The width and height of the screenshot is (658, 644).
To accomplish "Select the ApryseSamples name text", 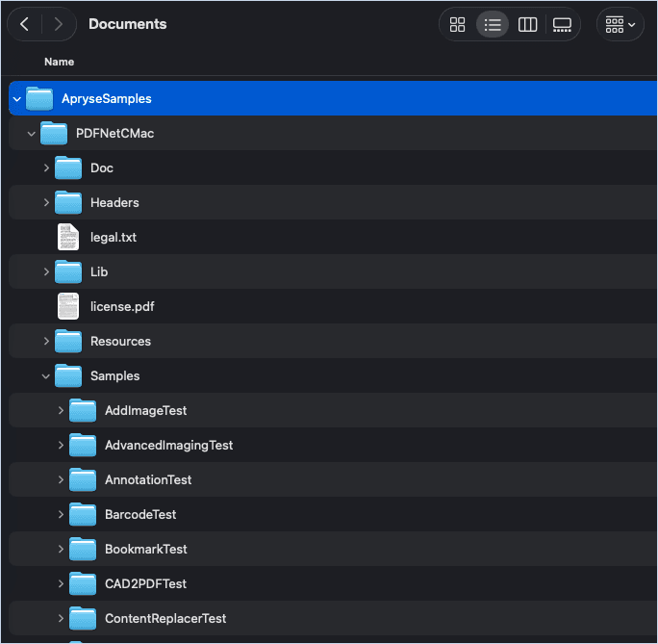I will pyautogui.click(x=107, y=99).
